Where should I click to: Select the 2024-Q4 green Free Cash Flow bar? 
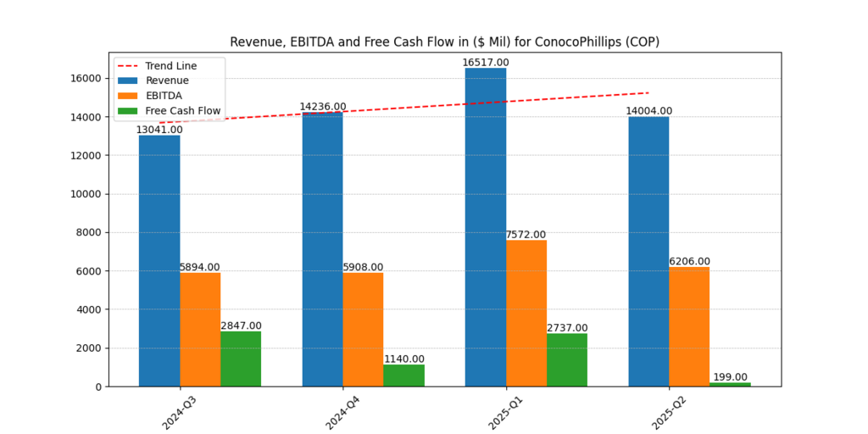tap(403, 376)
